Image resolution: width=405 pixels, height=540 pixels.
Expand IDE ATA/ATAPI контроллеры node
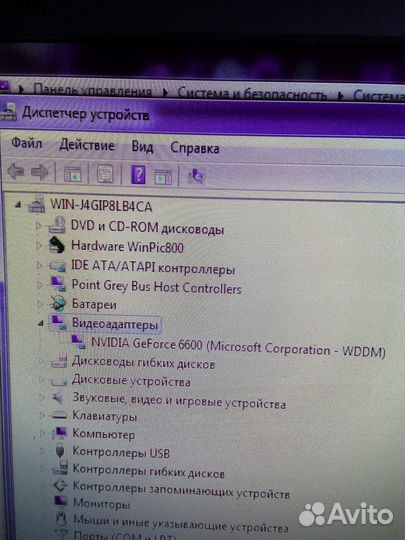pyautogui.click(x=40, y=265)
